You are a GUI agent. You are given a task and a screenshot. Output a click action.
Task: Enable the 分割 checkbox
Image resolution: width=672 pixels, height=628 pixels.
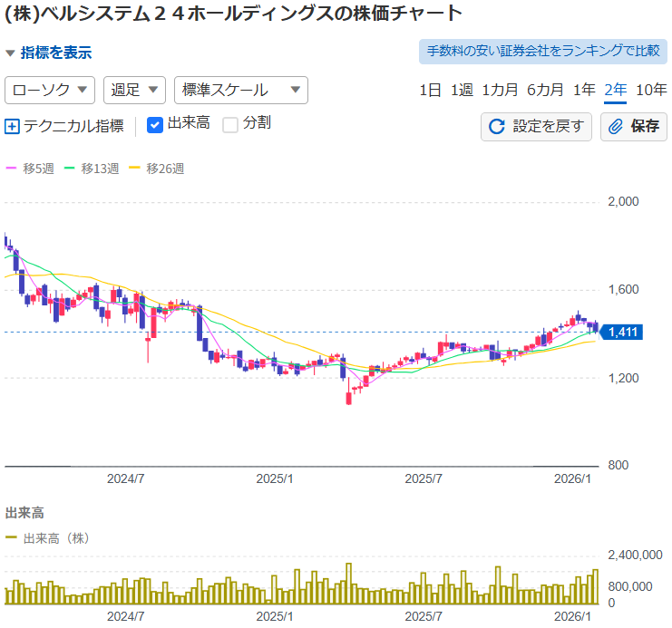coord(230,124)
